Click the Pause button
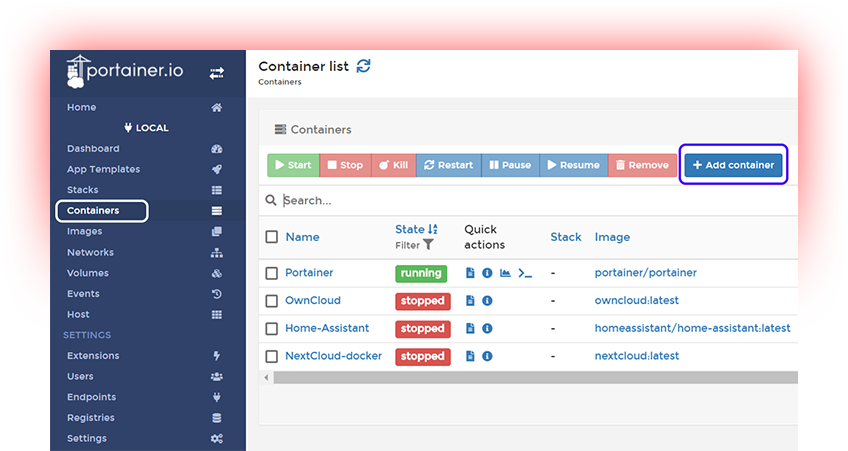This screenshot has height=451, width=848. 510,165
